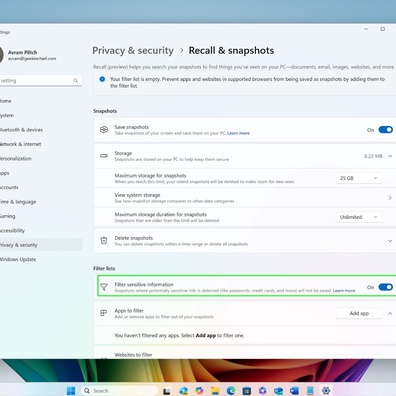The width and height of the screenshot is (396, 396).
Task: Open Word from the taskbar
Action: point(294,391)
